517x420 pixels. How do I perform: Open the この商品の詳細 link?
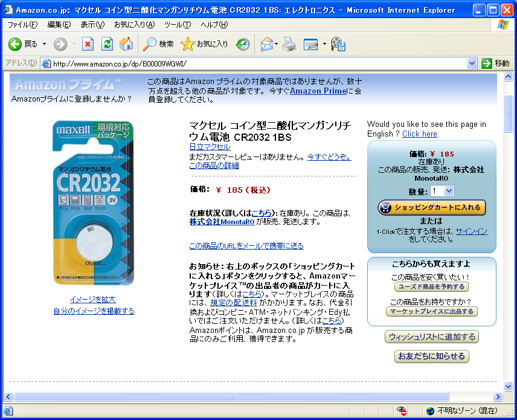point(214,166)
